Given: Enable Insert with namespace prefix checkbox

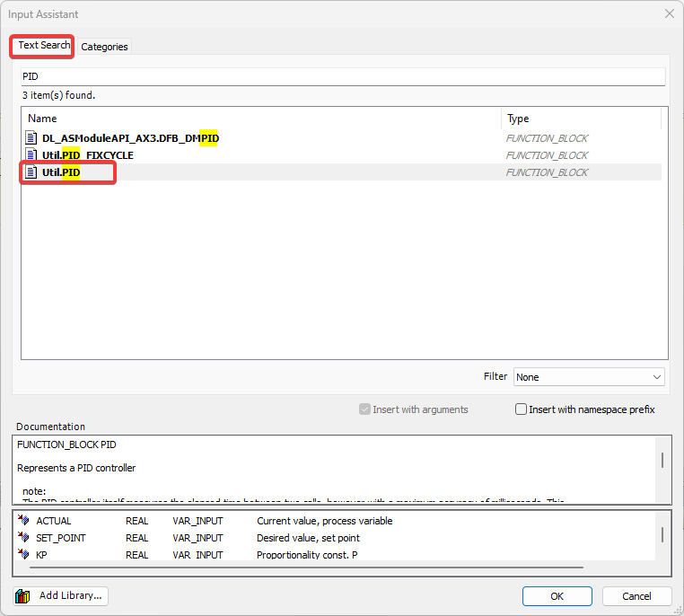Looking at the screenshot, I should 522,409.
